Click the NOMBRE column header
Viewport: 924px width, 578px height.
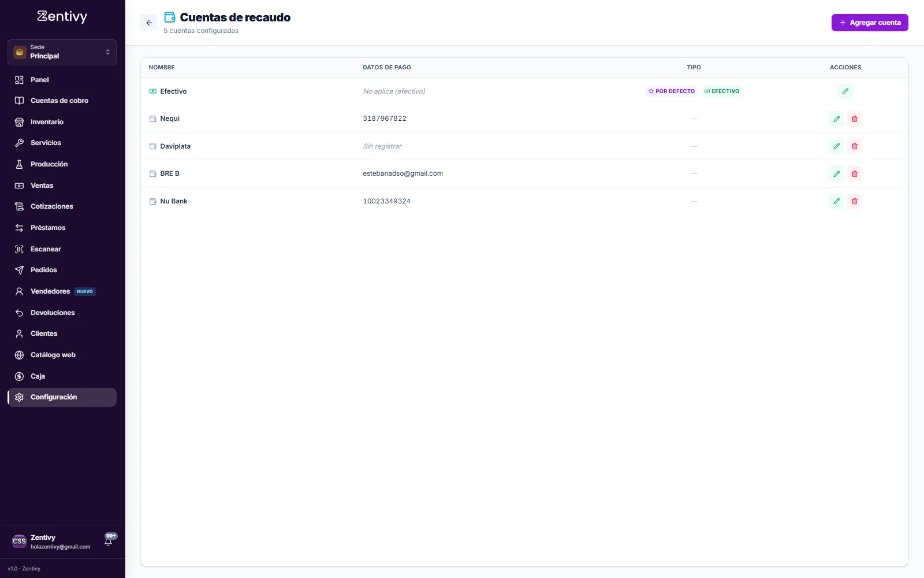[x=162, y=68]
